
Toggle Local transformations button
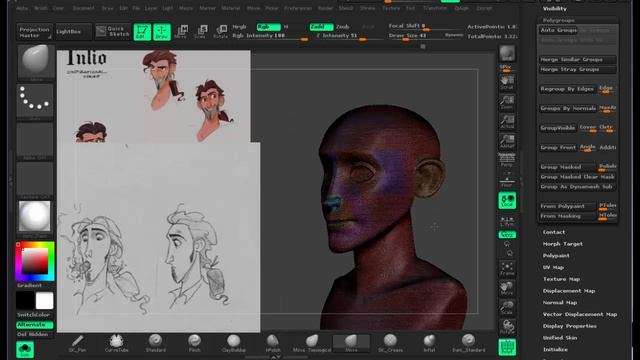point(507,201)
